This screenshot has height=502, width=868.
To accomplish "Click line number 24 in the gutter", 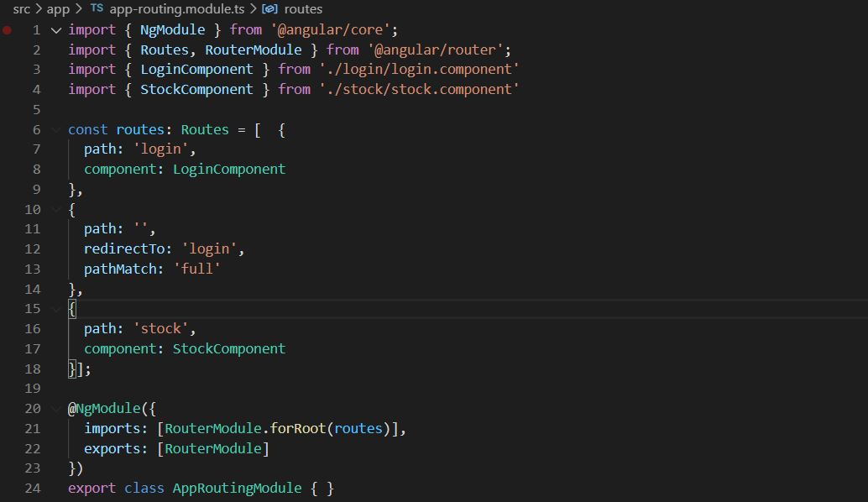I will click(x=33, y=489).
